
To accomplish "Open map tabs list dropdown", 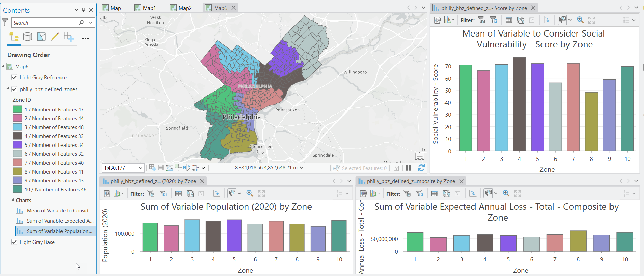I will click(423, 8).
